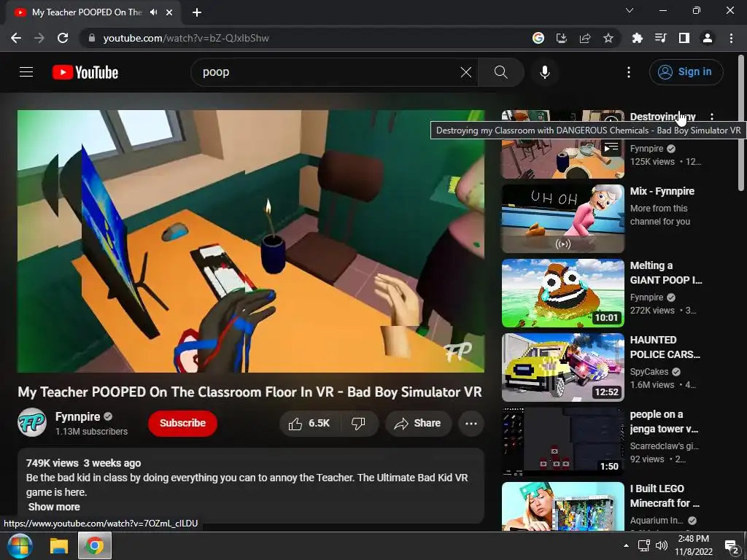
Task: Open the Mix - Fynnpire playlist thumbnail
Action: [x=562, y=219]
